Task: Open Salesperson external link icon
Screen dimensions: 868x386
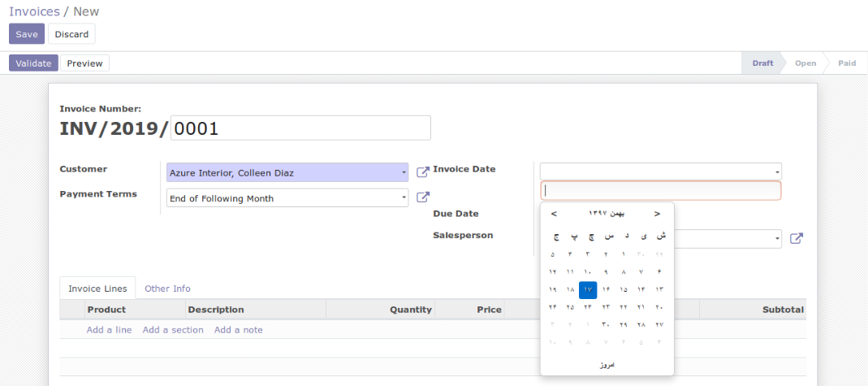Action: (x=796, y=239)
